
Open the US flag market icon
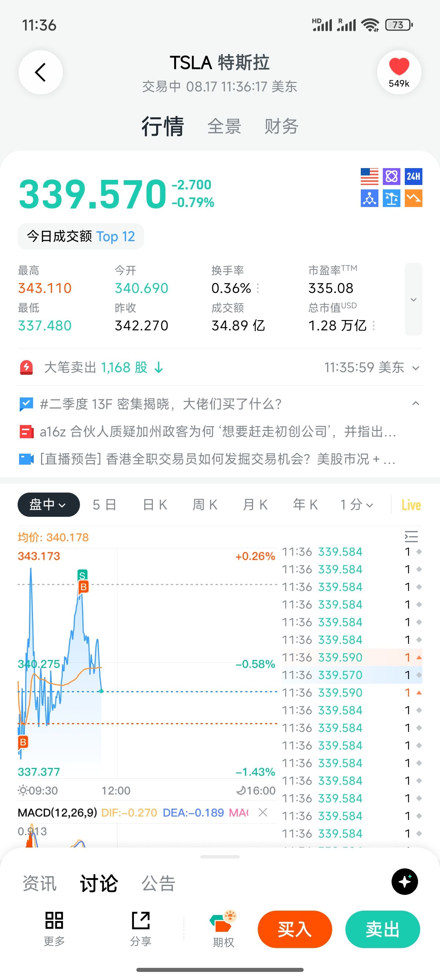click(369, 177)
